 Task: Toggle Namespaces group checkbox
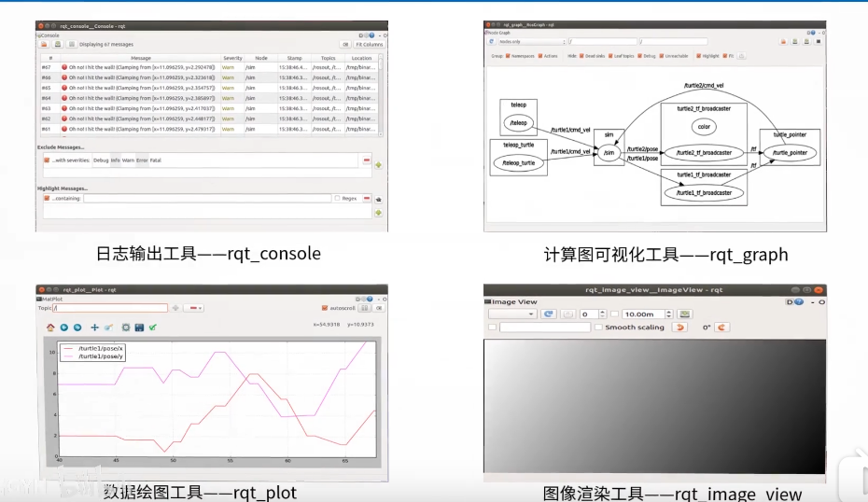508,56
